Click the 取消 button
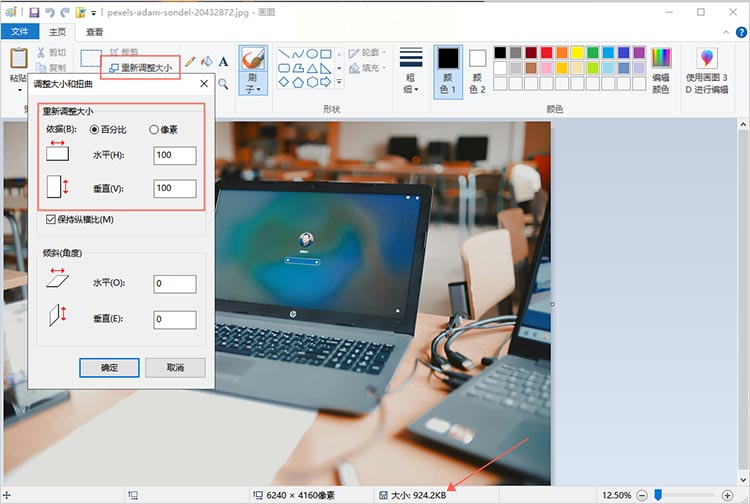The height and width of the screenshot is (504, 750). [x=175, y=368]
